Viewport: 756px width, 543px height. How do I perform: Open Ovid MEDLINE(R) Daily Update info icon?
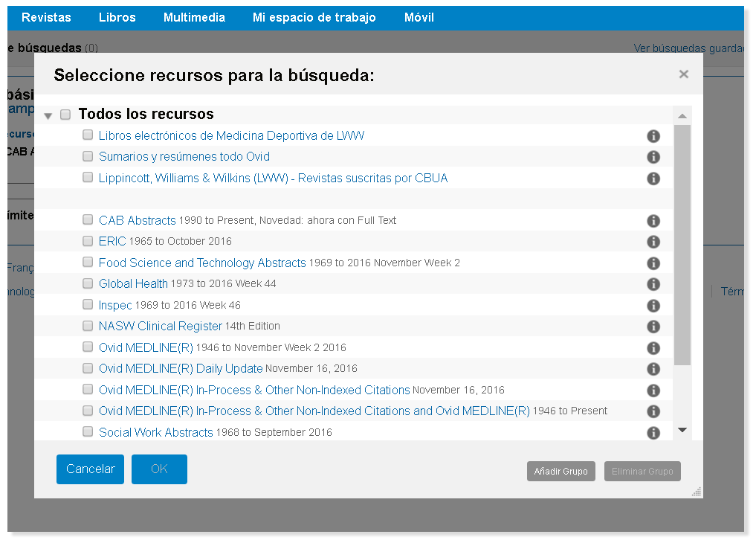[653, 369]
